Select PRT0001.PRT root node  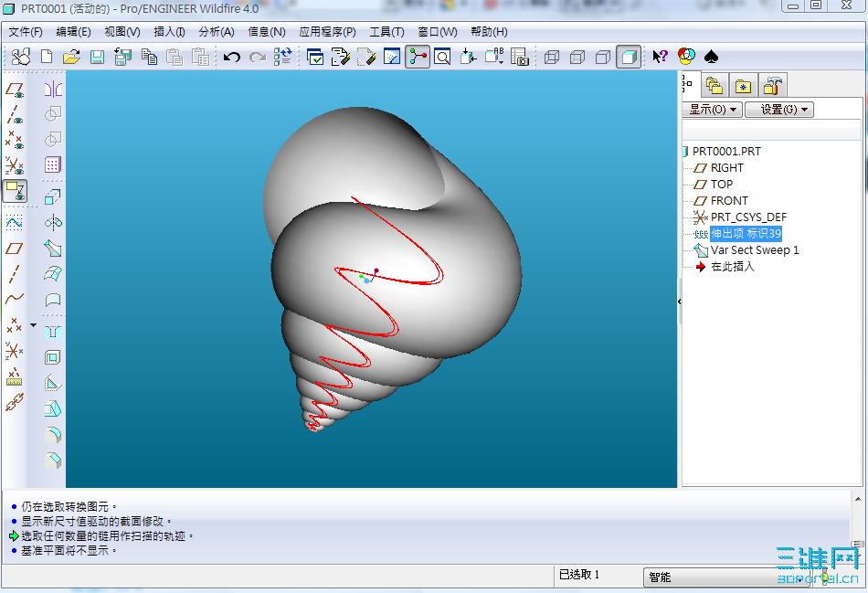tap(726, 151)
